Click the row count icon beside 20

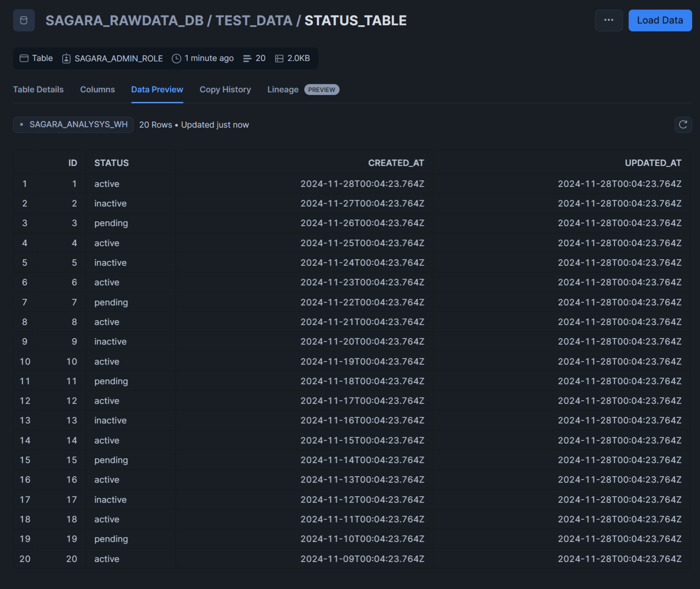click(247, 58)
